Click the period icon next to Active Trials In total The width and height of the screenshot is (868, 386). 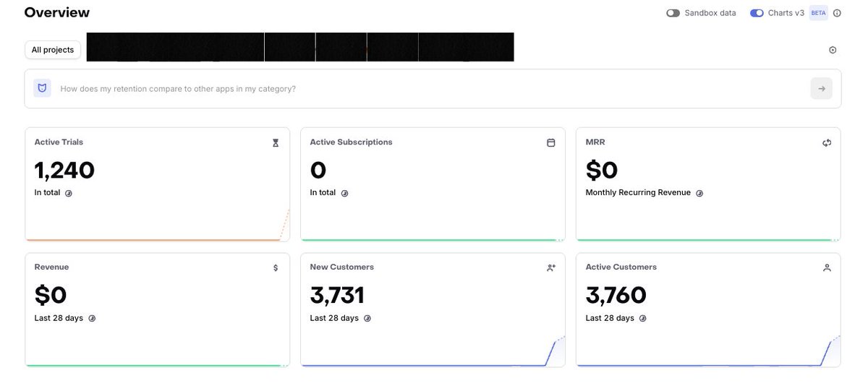[69, 194]
